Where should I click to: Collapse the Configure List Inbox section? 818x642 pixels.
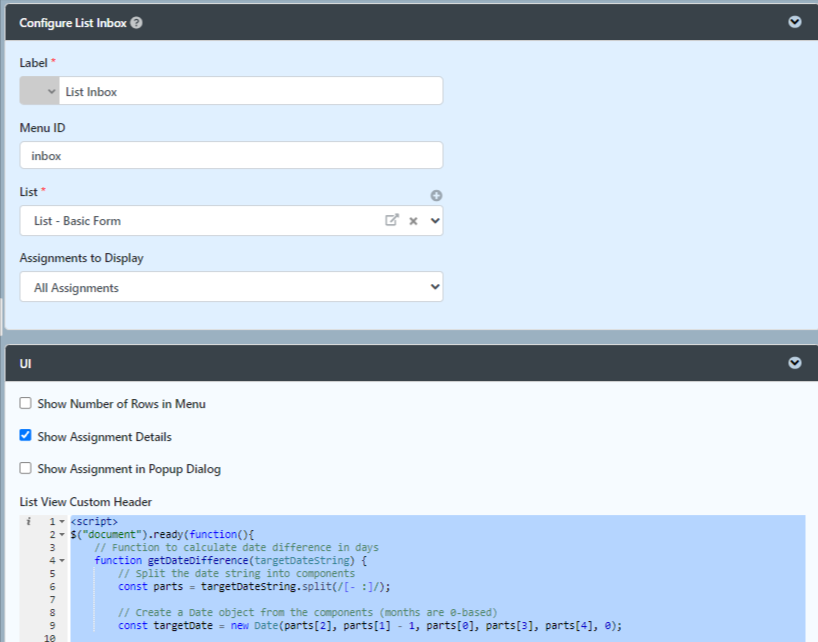coord(795,22)
